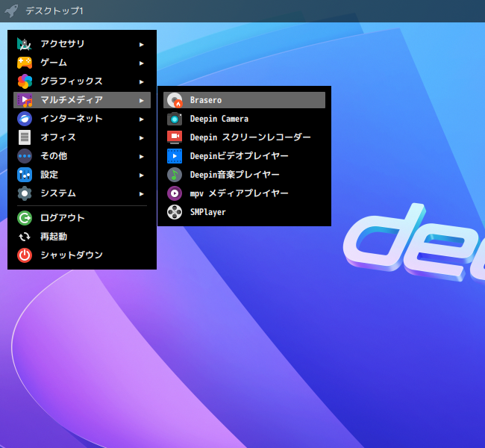Screen dimensions: 485x448
Task: Select ログアウト text entry
Action: tap(63, 218)
